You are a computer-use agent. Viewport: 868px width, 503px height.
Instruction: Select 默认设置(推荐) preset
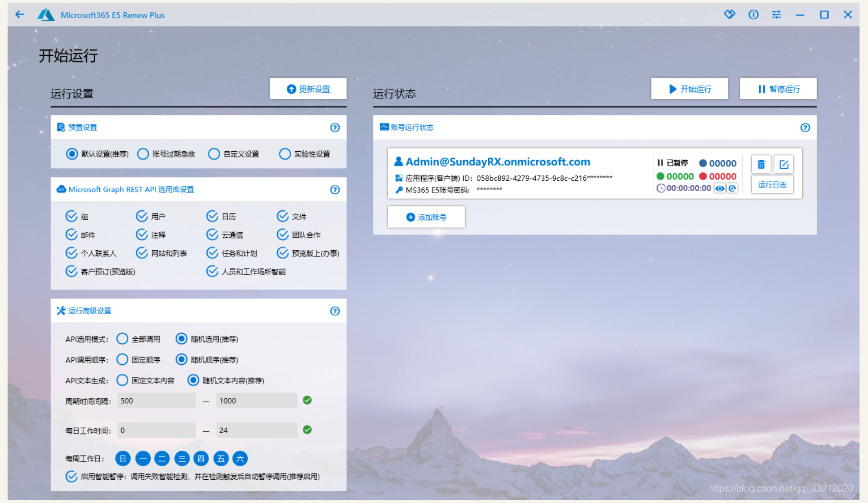72,154
